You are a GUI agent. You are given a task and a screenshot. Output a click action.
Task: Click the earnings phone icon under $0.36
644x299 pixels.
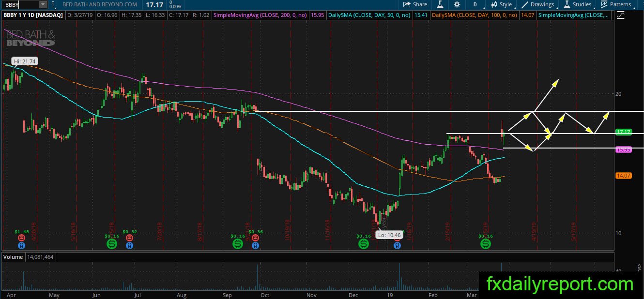[x=255, y=238]
